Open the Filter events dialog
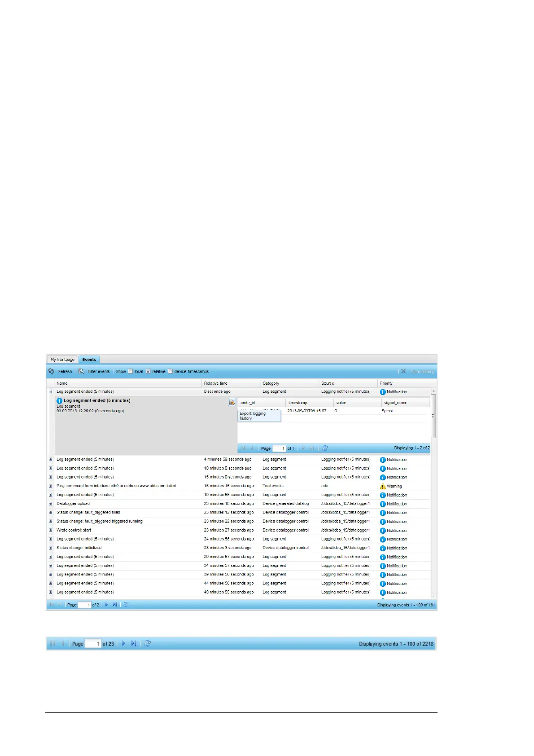The width and height of the screenshot is (534, 756). [94, 371]
